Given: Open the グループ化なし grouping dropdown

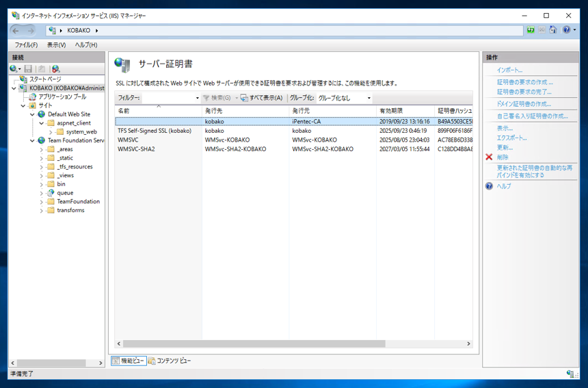Looking at the screenshot, I should tap(369, 98).
